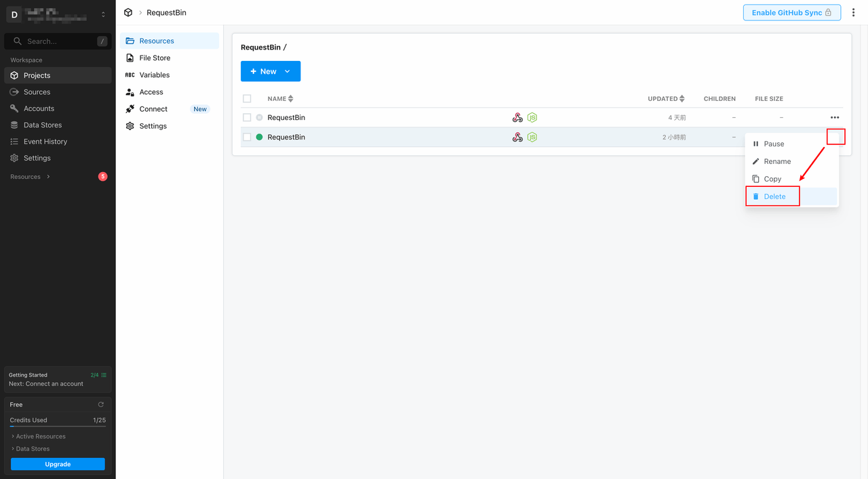The height and width of the screenshot is (479, 868).
Task: Open the File Store tab
Action: (170, 58)
